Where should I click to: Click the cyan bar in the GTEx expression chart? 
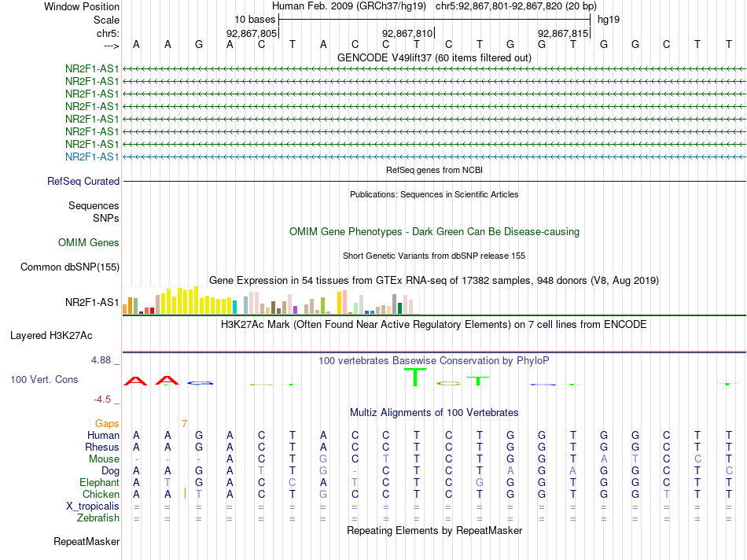234,307
